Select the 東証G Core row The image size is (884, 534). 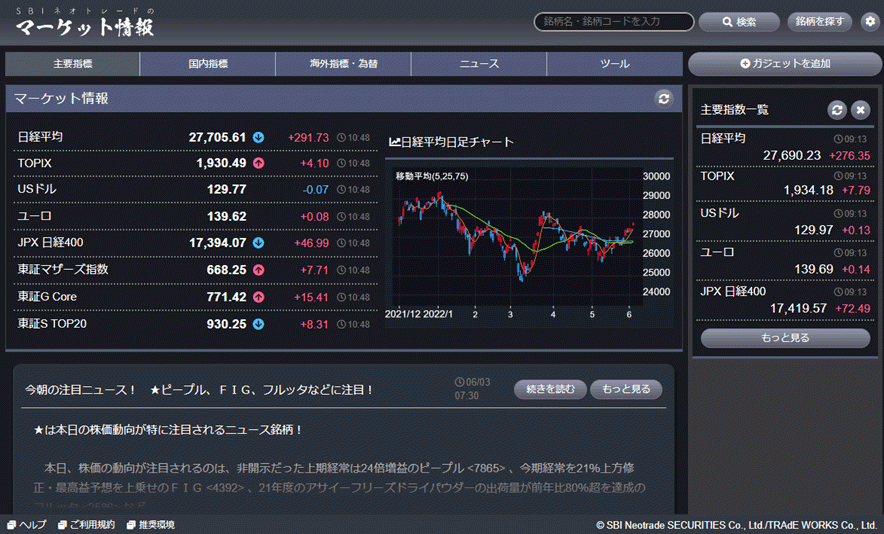pyautogui.click(x=195, y=297)
